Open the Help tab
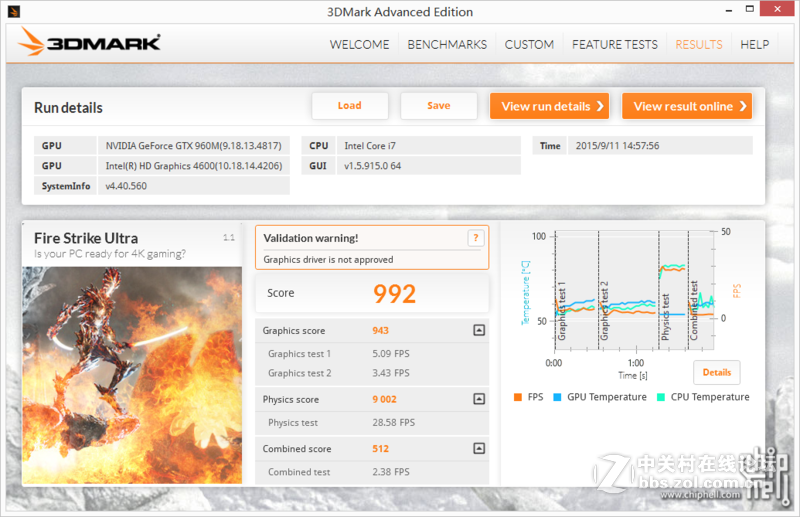 [x=755, y=45]
